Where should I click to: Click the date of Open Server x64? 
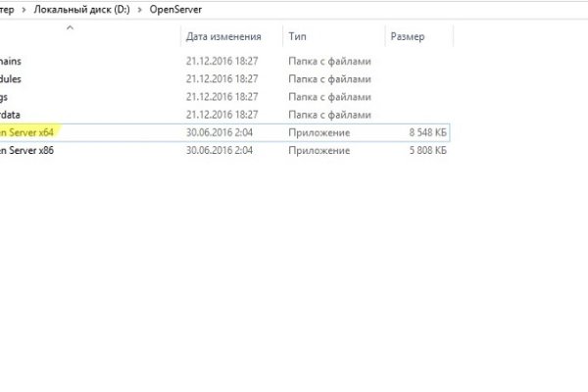coord(220,131)
